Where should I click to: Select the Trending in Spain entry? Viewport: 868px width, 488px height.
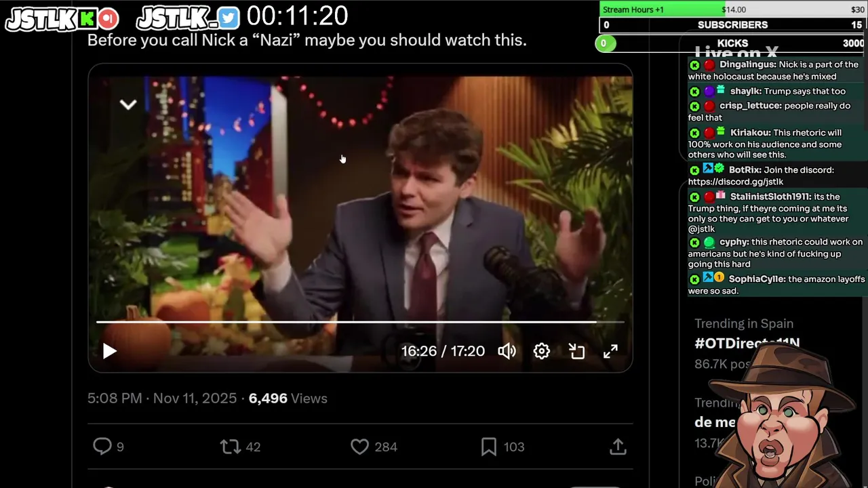click(x=744, y=324)
